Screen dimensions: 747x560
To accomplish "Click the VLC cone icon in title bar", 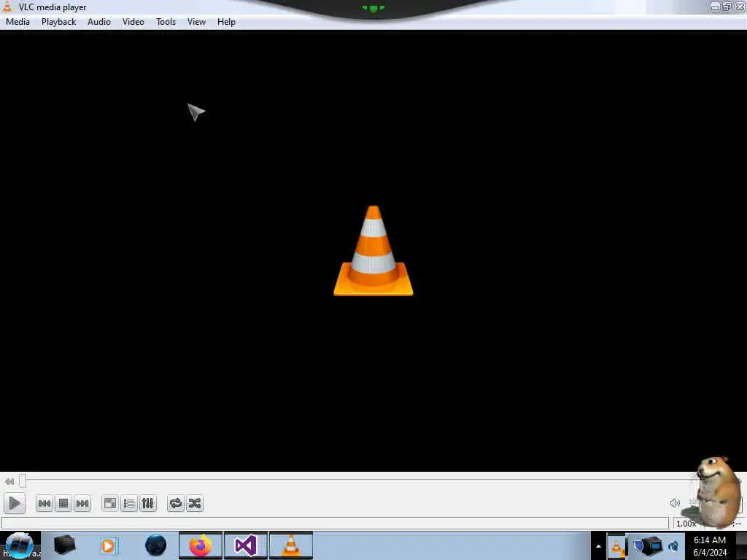I will point(7,7).
